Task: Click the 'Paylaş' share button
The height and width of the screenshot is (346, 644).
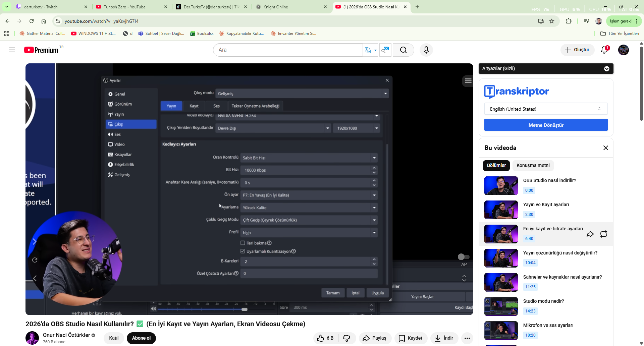Action: tap(375, 338)
